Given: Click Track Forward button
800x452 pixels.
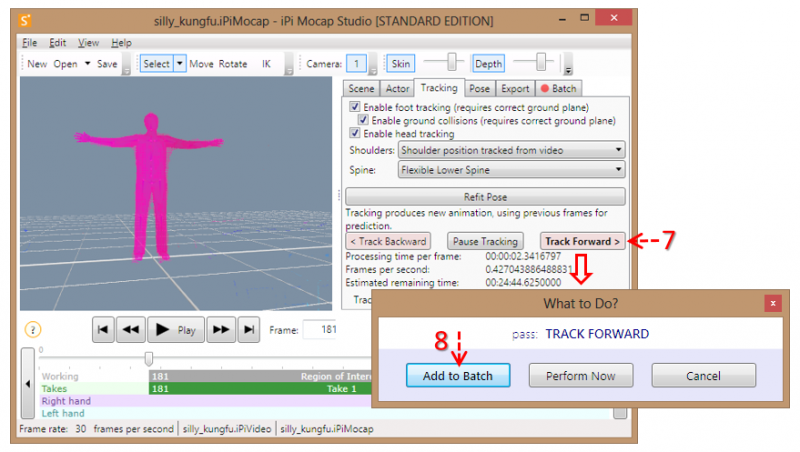Looking at the screenshot, I should 583,241.
